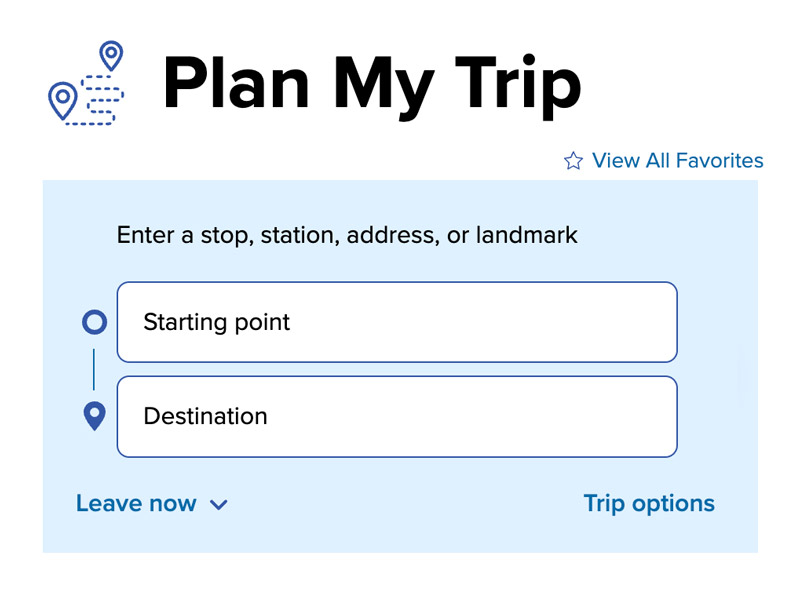Click the downward chevron next to Leave now

click(219, 505)
